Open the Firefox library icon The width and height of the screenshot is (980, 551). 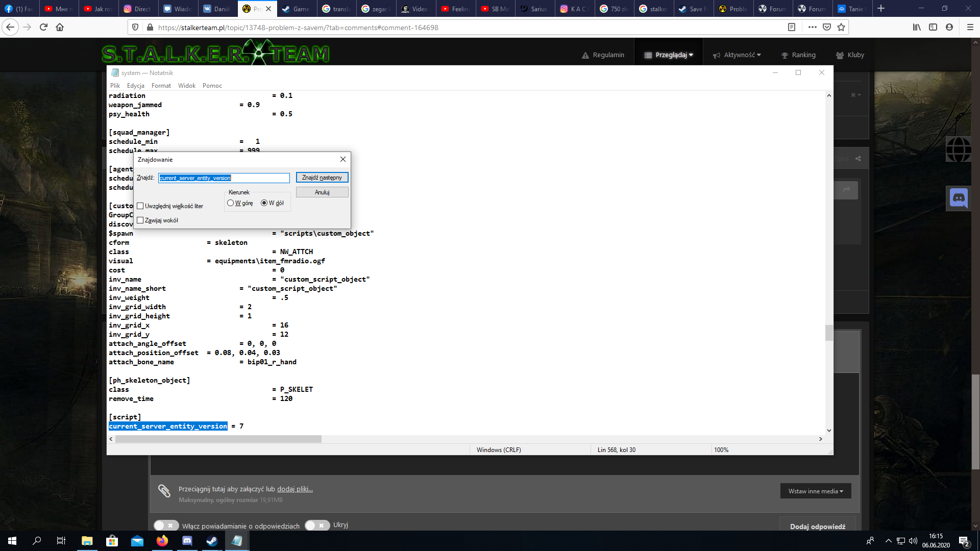coord(917,27)
